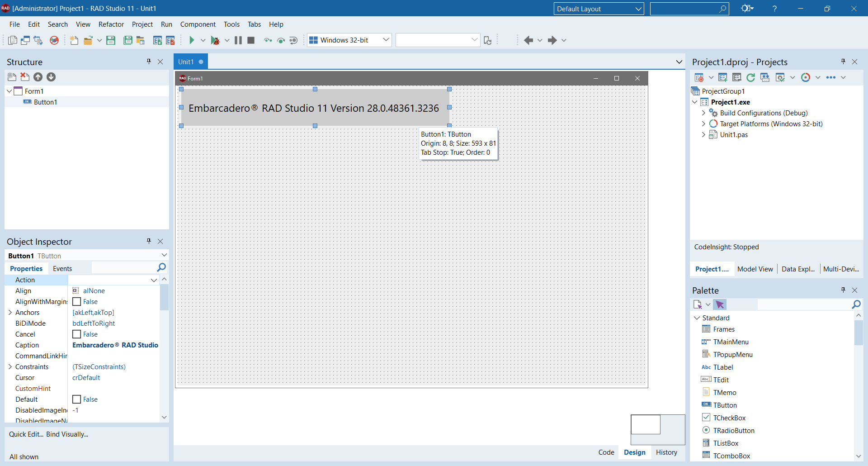The image size is (868, 466).
Task: Pin the Structure panel
Action: (149, 62)
